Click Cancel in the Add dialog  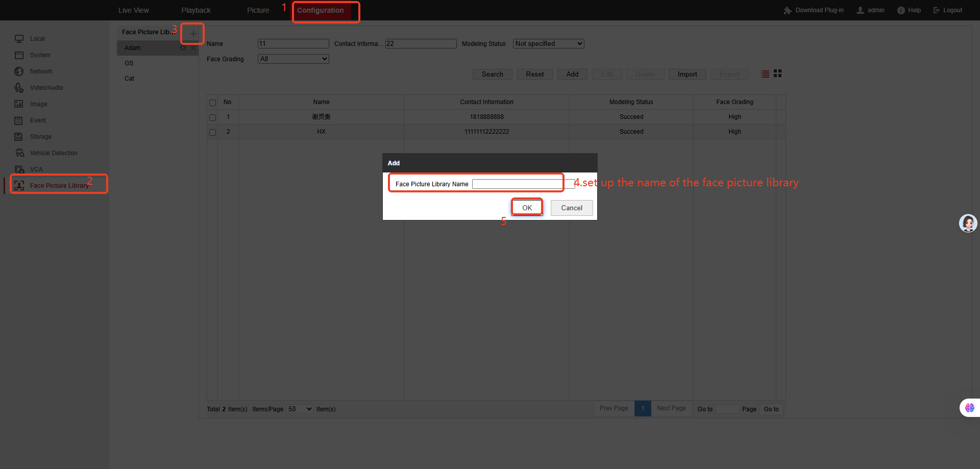(x=571, y=208)
